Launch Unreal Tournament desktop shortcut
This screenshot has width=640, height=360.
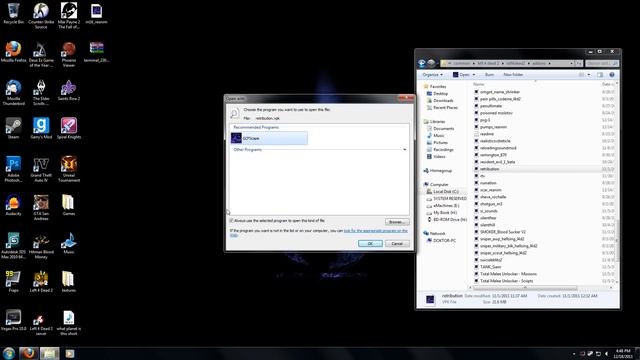coord(69,169)
